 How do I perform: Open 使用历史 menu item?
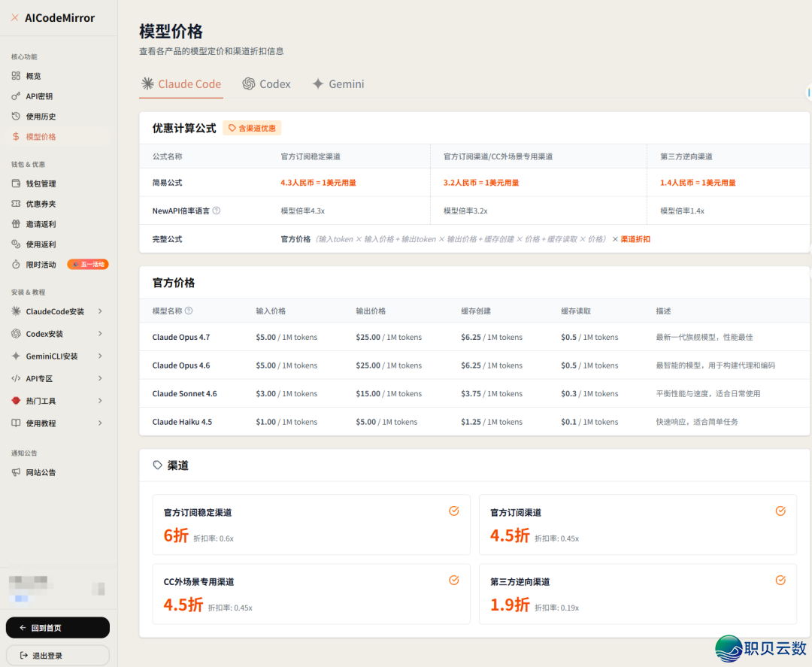(x=58, y=116)
